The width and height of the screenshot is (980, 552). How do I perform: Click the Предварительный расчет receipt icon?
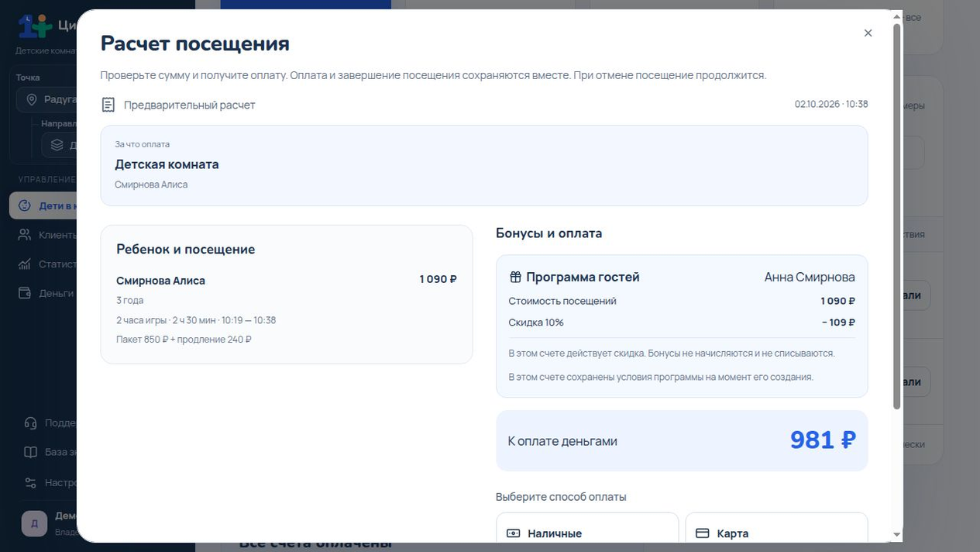tap(108, 105)
